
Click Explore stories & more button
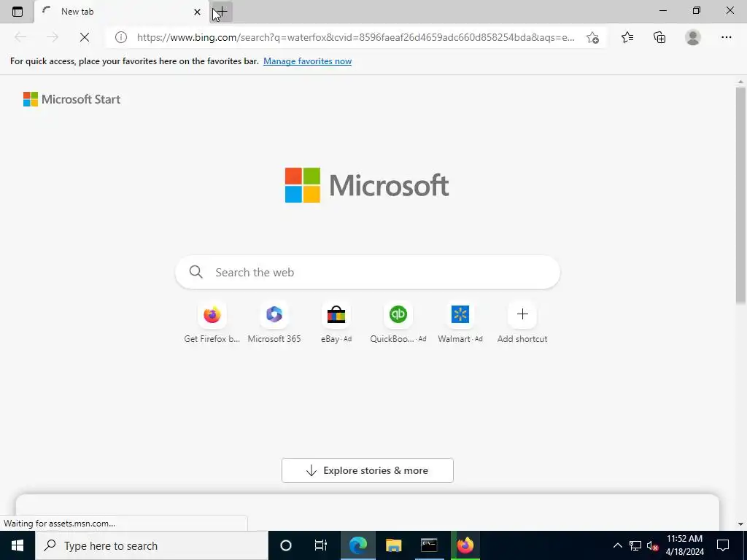pos(368,470)
